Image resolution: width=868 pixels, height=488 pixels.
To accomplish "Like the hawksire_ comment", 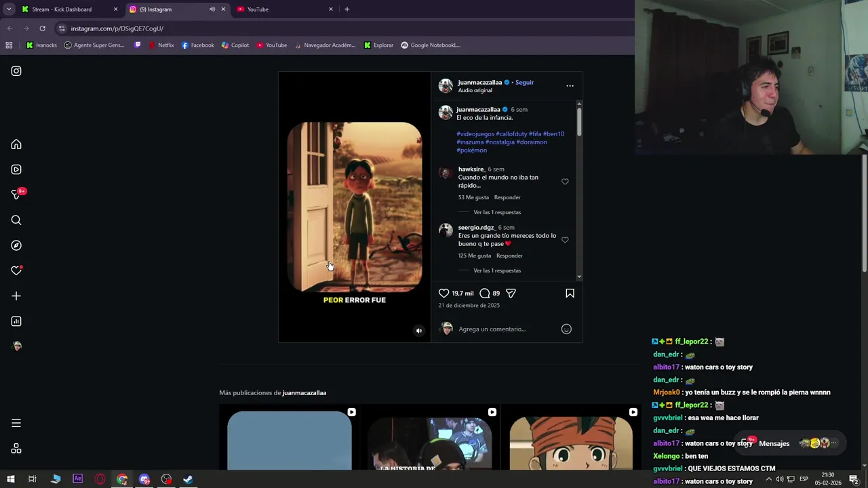I will click(565, 182).
